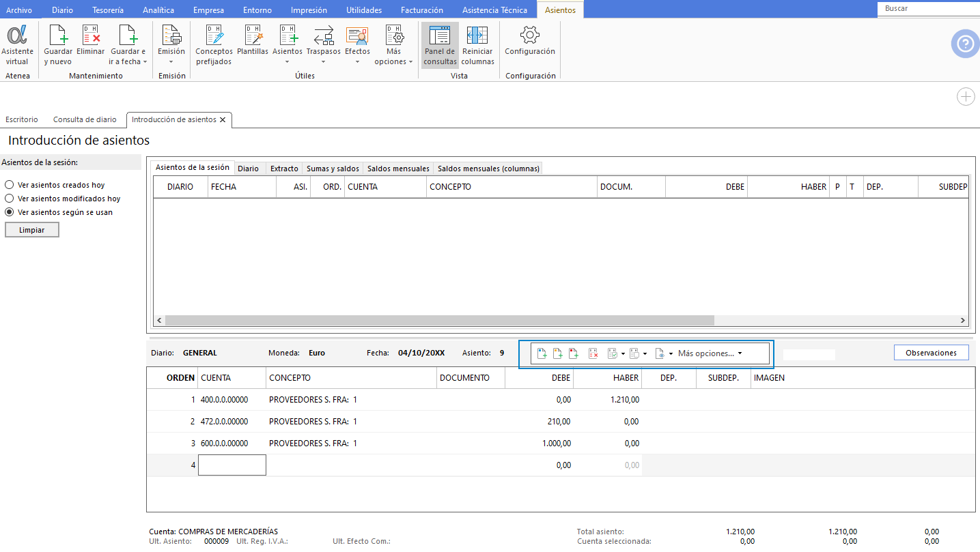
Task: Click the delete lines red X mini icon
Action: click(593, 353)
